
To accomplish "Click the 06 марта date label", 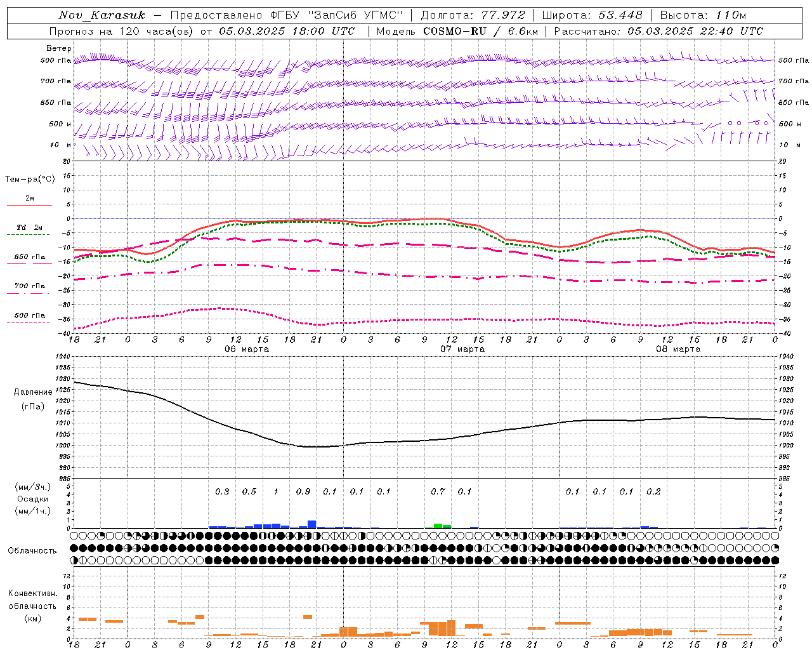I will (247, 349).
